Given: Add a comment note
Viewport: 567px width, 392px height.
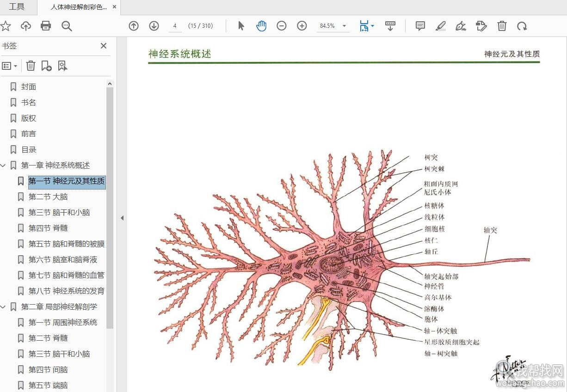Looking at the screenshot, I should pyautogui.click(x=420, y=26).
